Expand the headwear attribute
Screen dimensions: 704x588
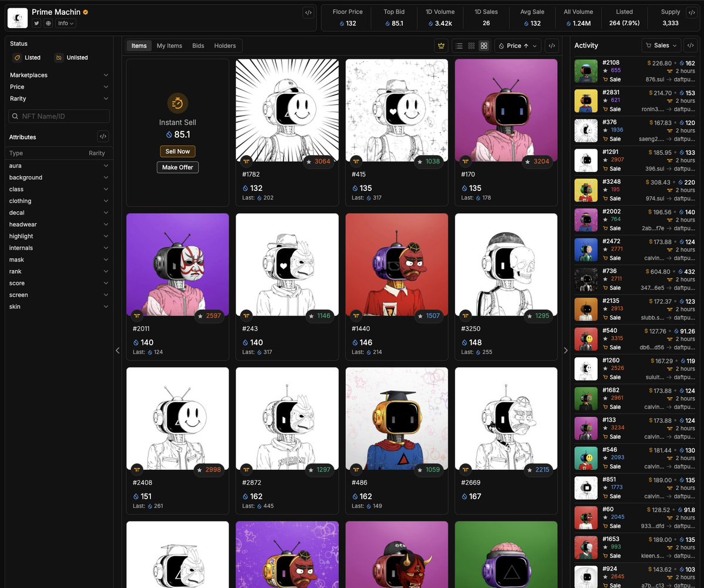click(x=59, y=224)
